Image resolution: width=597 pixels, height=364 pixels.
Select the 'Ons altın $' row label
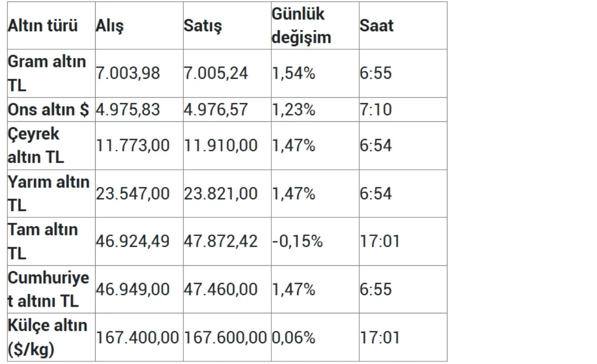point(48,110)
